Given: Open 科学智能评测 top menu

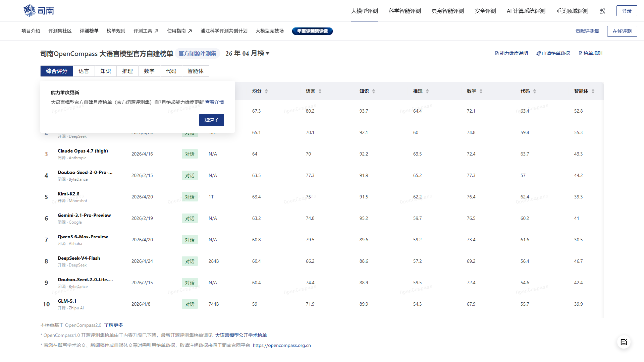Looking at the screenshot, I should tap(405, 11).
